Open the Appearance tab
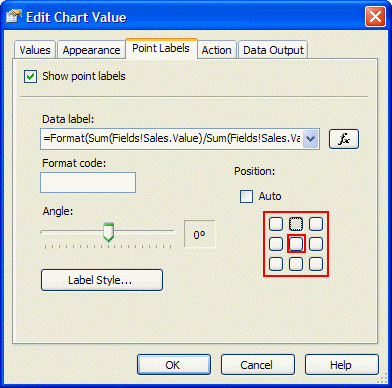Image resolution: width=392 pixels, height=388 pixels. click(x=91, y=50)
